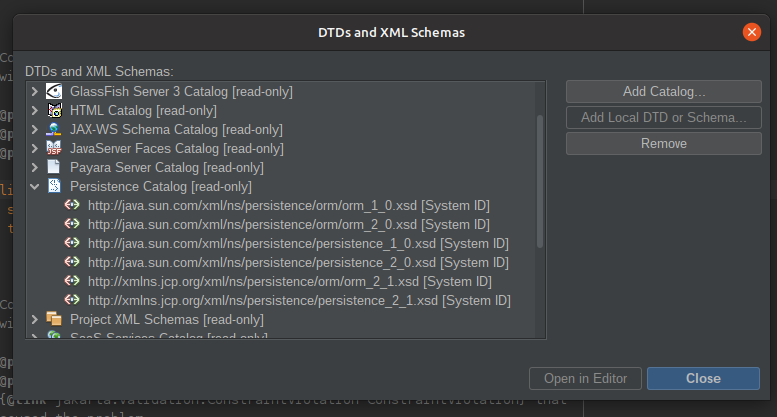
Task: Select the xmlns.jcp.org orm_2_1.xsd entry
Action: [x=289, y=281]
